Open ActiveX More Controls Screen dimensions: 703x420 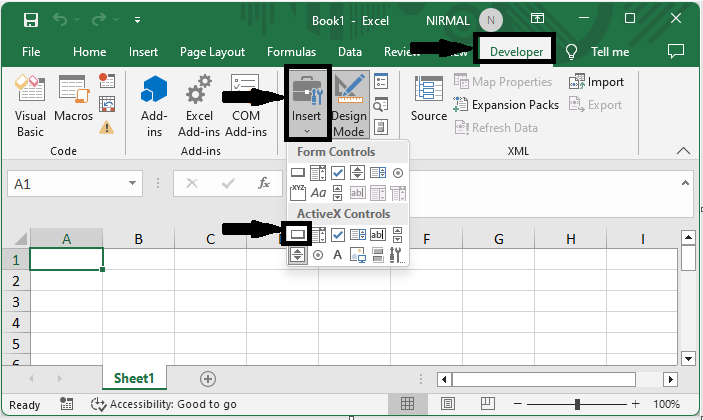tap(397, 255)
